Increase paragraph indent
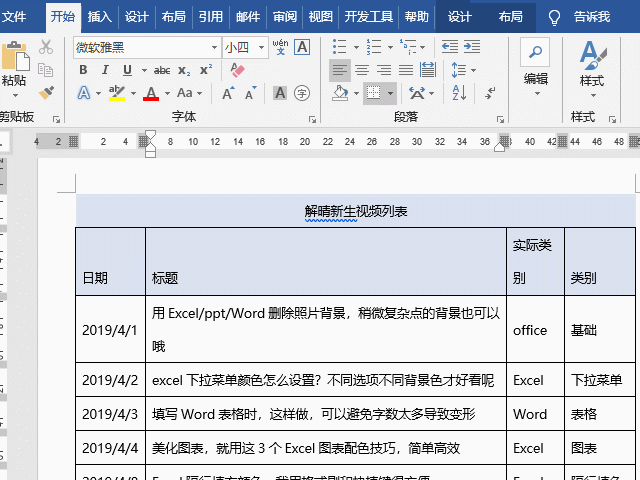Viewport: 640px width, 480px height. (x=472, y=47)
